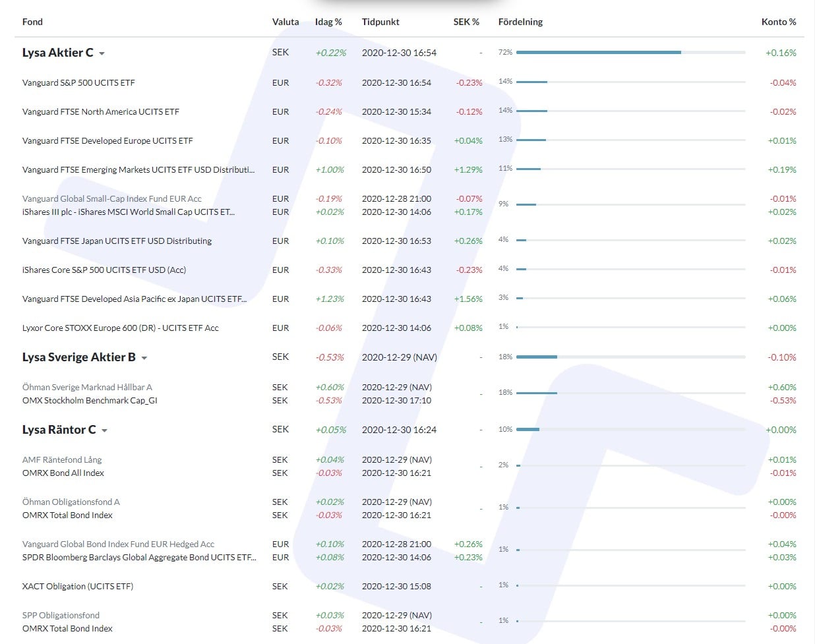815x644 pixels.
Task: Select iShares Core S&P 500 UCITS ETF USD (Acc)
Action: coord(104,270)
